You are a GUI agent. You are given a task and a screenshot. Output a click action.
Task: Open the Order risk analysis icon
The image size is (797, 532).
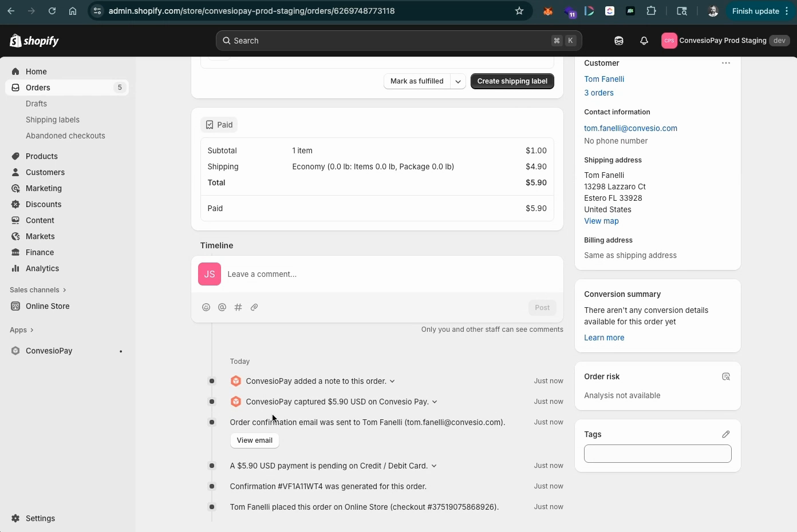[726, 376]
